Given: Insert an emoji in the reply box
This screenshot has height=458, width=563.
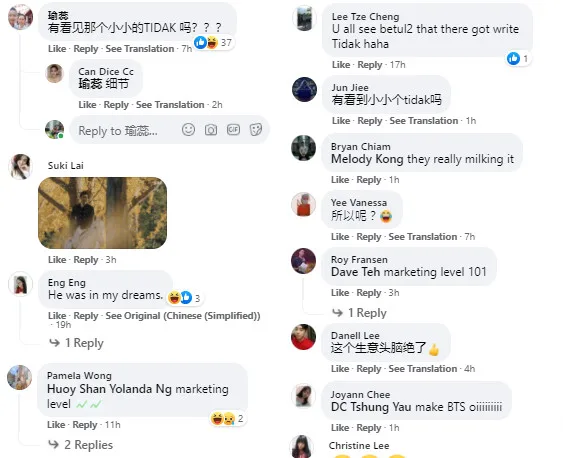Looking at the screenshot, I should click(188, 130).
